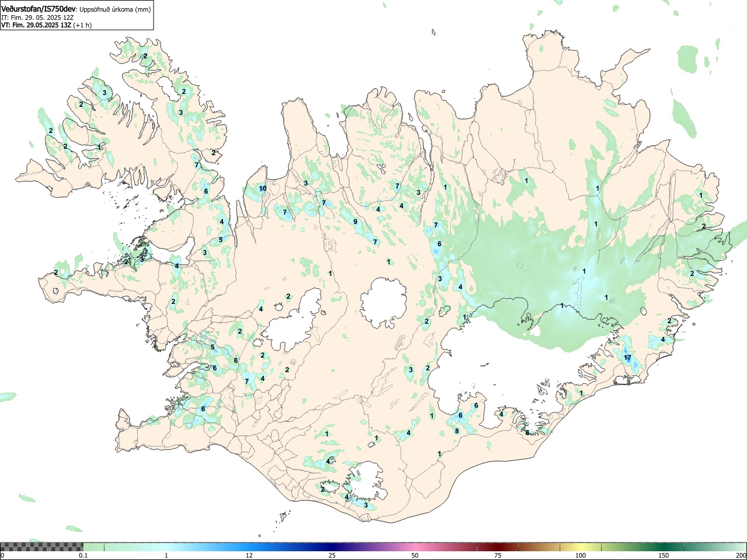
Task: Click the pale yellow color bar section at 100
Action: pyautogui.click(x=580, y=547)
